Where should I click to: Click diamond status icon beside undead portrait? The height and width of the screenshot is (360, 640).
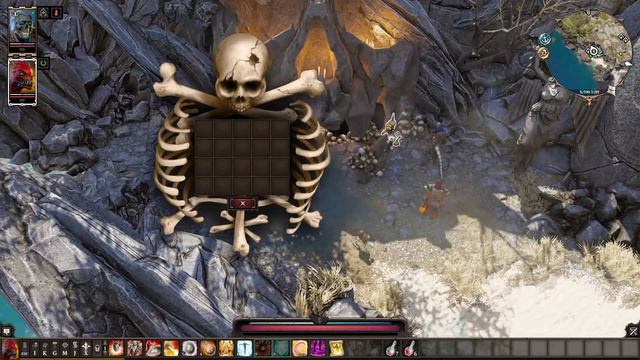[44, 13]
